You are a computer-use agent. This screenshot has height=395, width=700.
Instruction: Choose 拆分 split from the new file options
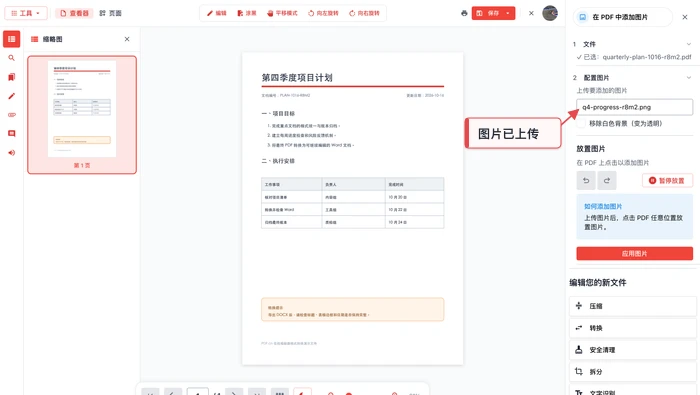point(633,371)
